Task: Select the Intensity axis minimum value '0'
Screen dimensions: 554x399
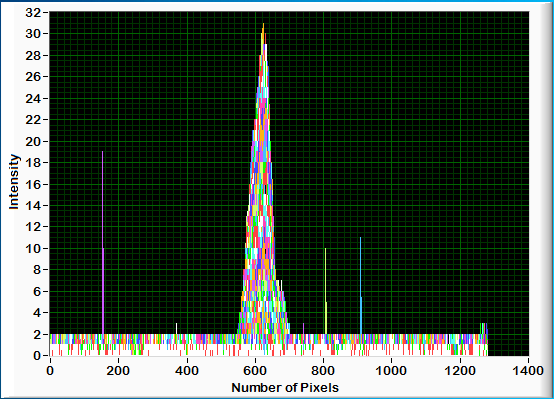Action: click(x=36, y=356)
